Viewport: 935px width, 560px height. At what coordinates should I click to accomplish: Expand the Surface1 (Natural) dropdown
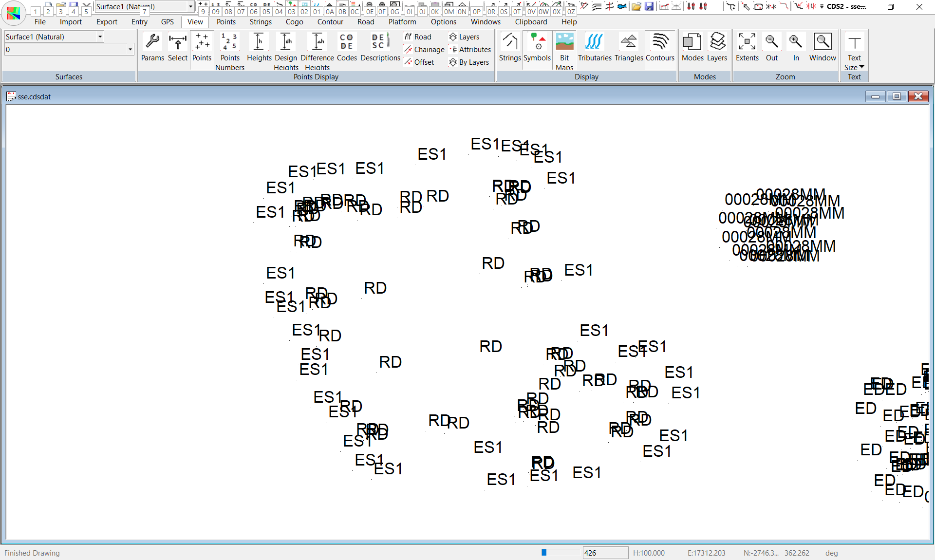pos(100,37)
